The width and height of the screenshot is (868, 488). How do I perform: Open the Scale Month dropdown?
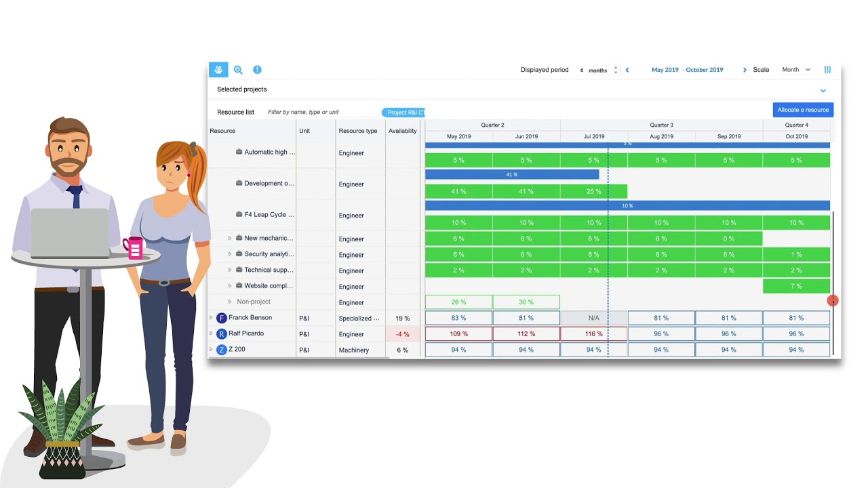(x=795, y=70)
